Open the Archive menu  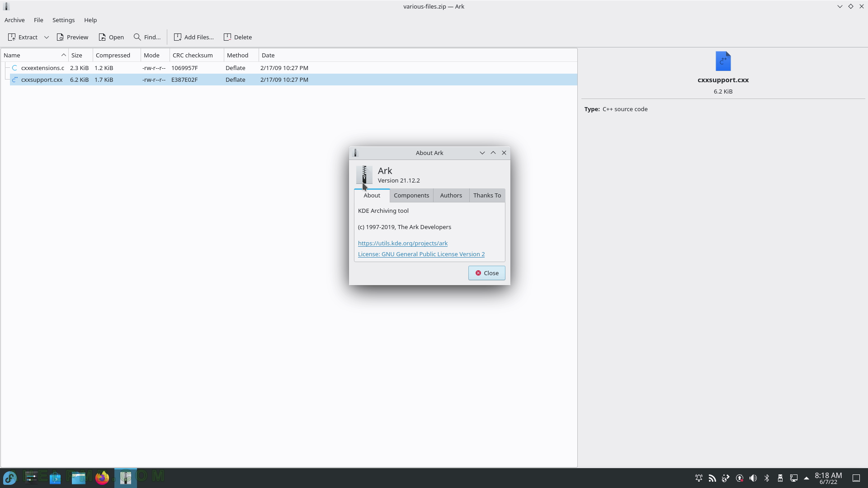pos(14,20)
